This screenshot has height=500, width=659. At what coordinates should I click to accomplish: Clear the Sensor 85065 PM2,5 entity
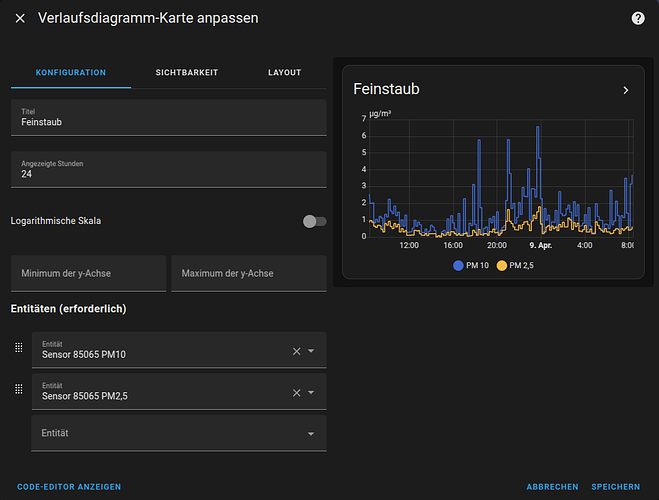click(296, 392)
